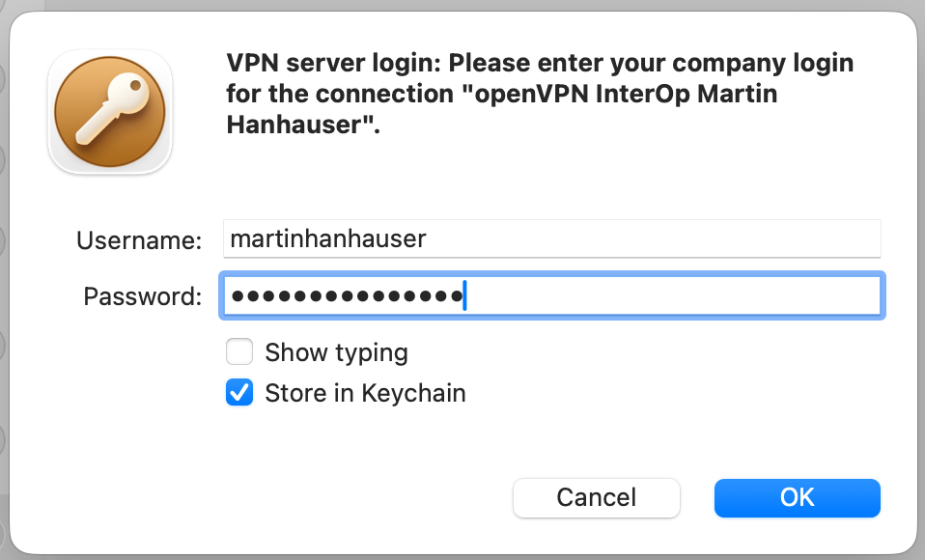The height and width of the screenshot is (560, 925).
Task: Click the Username label
Action: [139, 239]
